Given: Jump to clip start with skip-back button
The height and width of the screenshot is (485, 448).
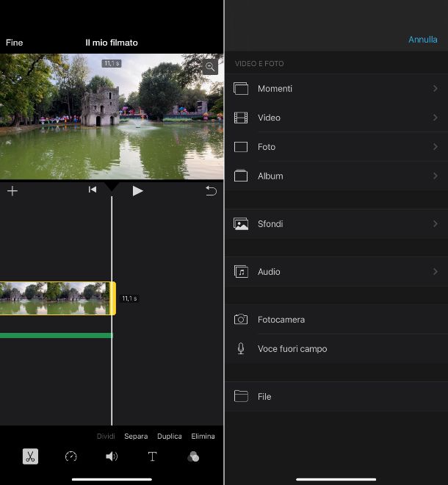Looking at the screenshot, I should point(93,190).
